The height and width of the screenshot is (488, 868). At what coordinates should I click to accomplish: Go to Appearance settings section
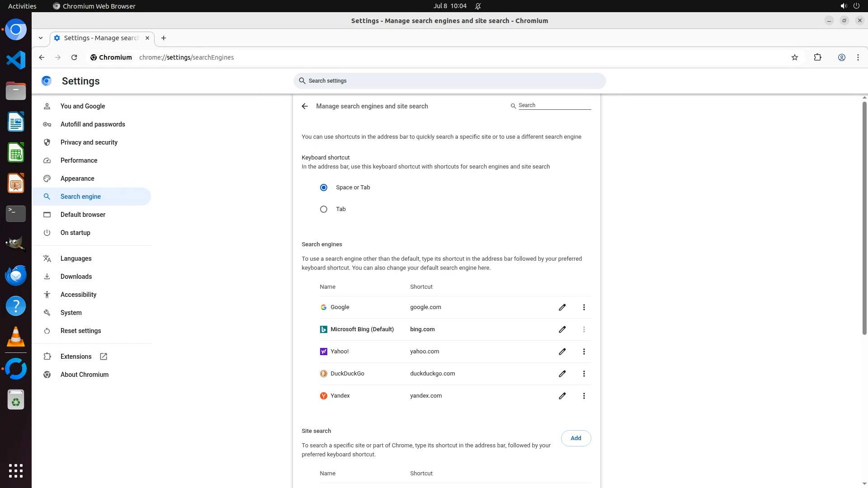(77, 178)
